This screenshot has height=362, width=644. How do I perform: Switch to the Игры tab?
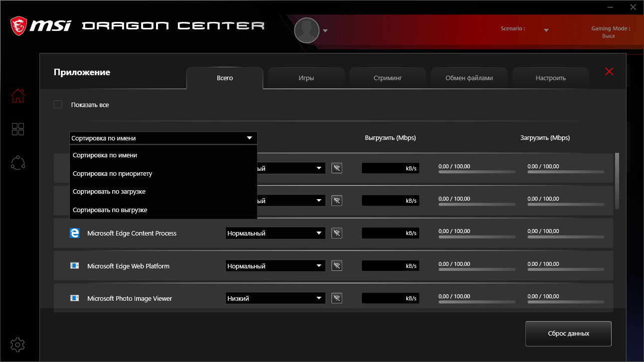307,78
